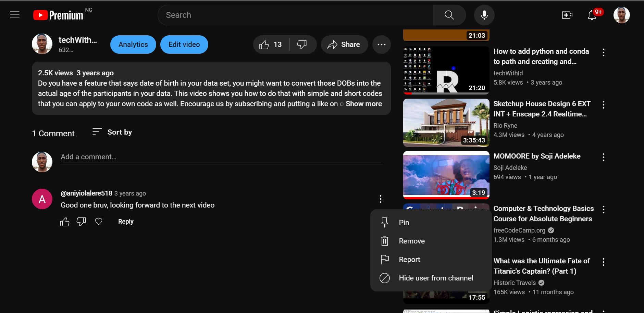Start voice search with microphone
Image resolution: width=644 pixels, height=313 pixels.
[x=484, y=15]
